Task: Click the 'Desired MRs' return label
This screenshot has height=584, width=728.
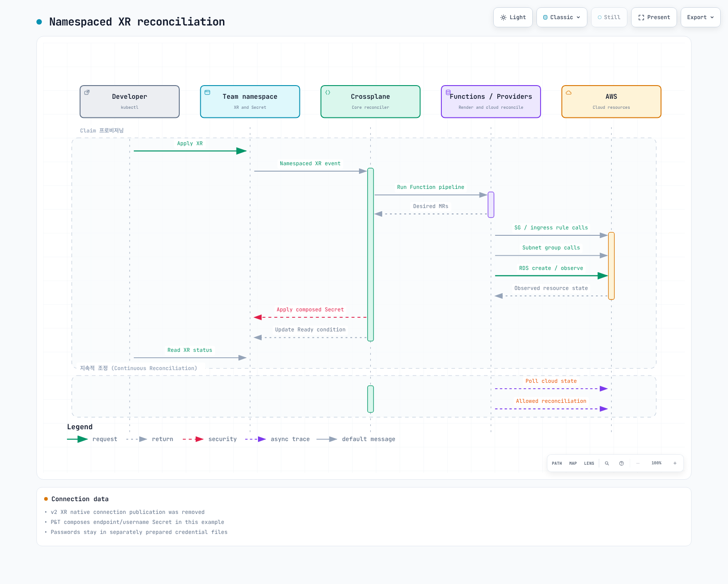Action: 431,206
